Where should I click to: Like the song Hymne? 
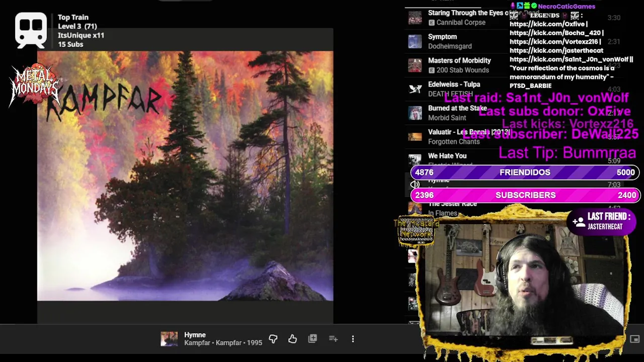tap(292, 339)
